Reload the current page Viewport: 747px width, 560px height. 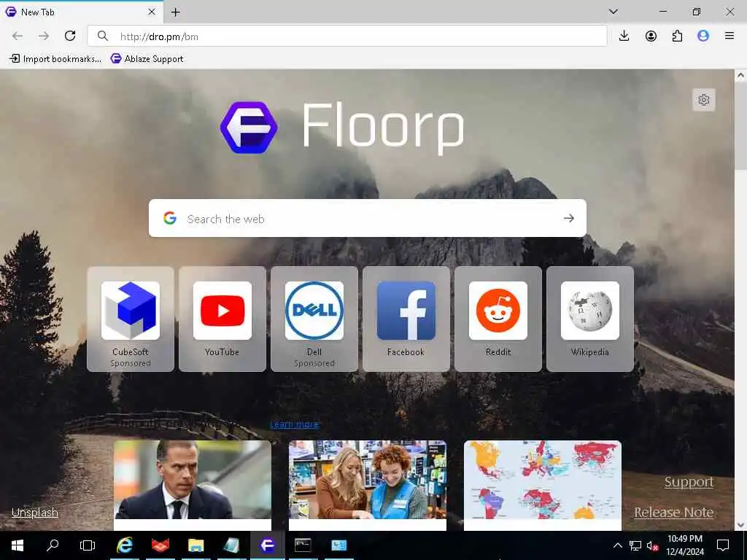(70, 36)
